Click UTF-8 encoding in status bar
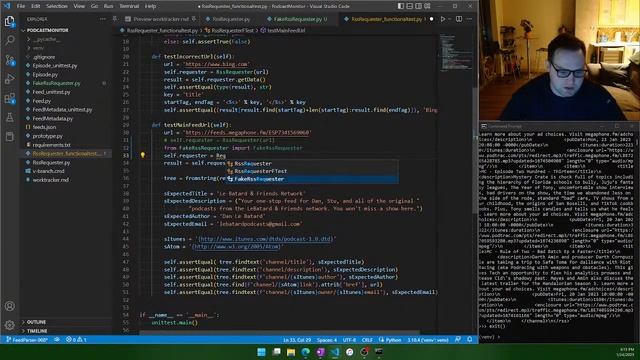Image resolution: width=640 pixels, height=360 pixels. (350, 340)
